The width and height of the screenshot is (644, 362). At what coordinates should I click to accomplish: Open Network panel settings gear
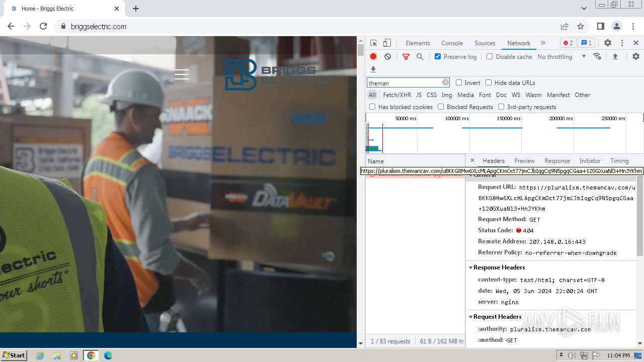[x=636, y=56]
